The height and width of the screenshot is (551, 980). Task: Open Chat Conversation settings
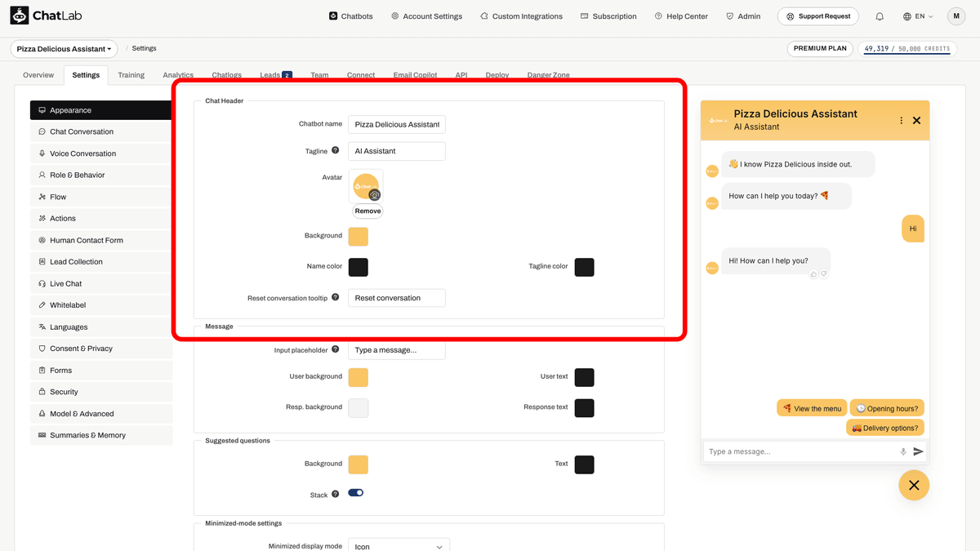[x=101, y=131]
